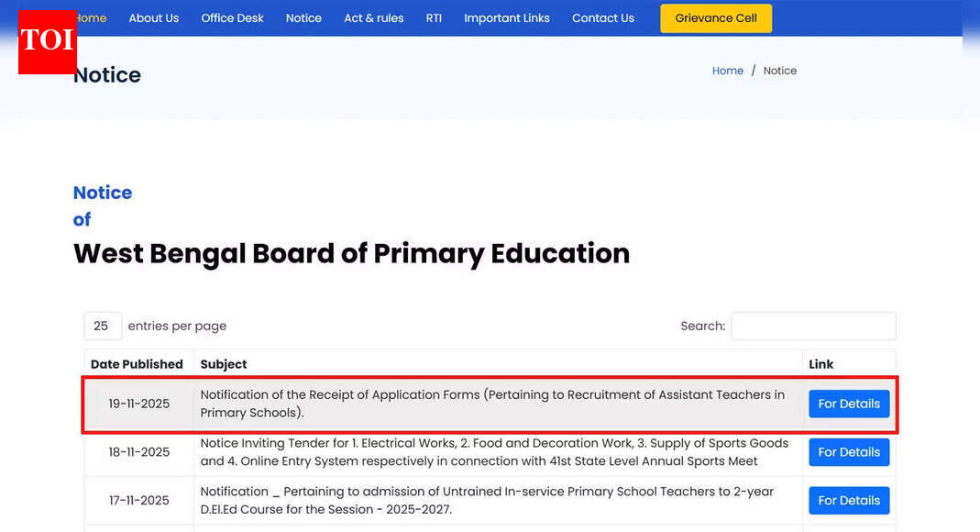Sort table by Date Published column
Viewport: 980px width, 532px height.
pyautogui.click(x=137, y=363)
